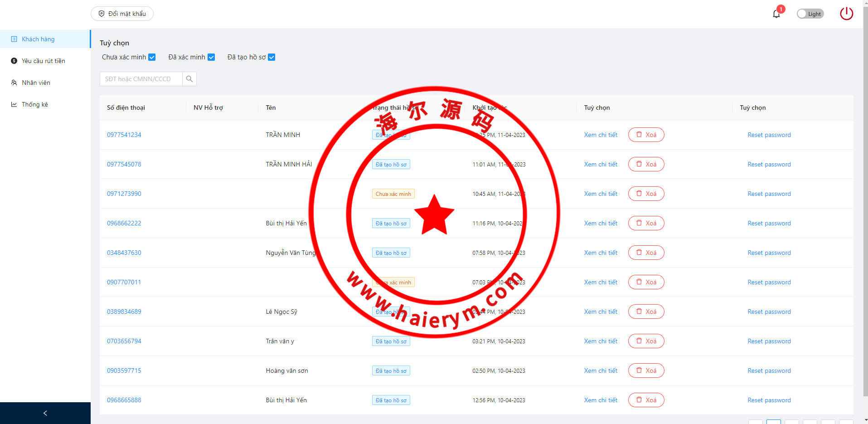This screenshot has height=424, width=868.
Task: Click Xoá for 0971273990
Action: click(646, 194)
